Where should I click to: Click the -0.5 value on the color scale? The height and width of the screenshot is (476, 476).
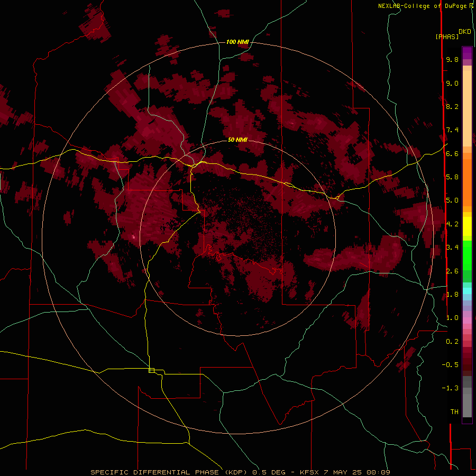[450, 365]
